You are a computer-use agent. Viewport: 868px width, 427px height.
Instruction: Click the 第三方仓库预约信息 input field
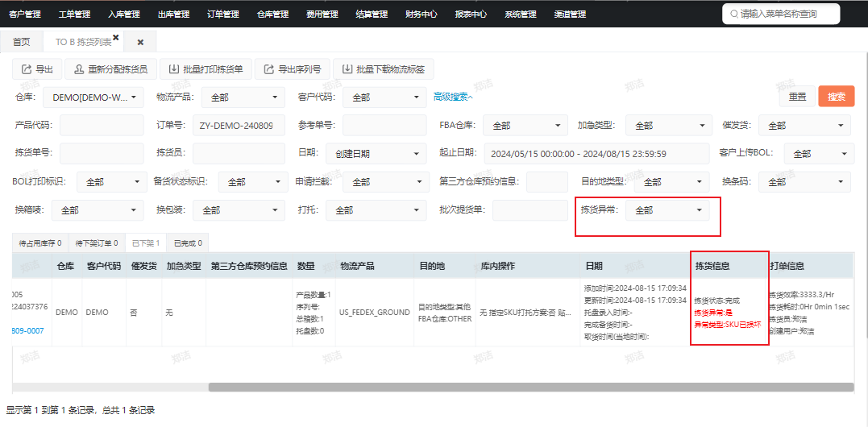pos(547,181)
